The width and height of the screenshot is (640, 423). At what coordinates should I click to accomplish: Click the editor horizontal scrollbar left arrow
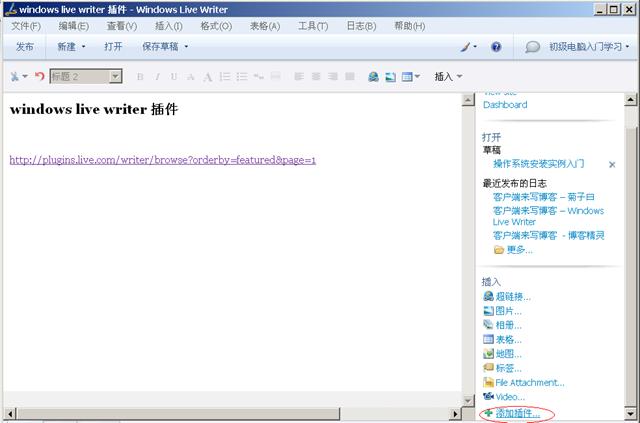click(10, 414)
